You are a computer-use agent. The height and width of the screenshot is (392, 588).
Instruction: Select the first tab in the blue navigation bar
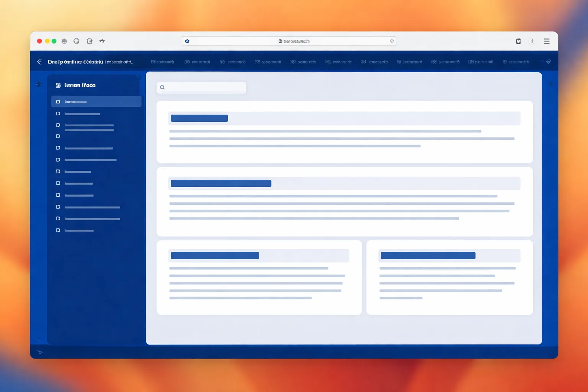pyautogui.click(x=163, y=62)
